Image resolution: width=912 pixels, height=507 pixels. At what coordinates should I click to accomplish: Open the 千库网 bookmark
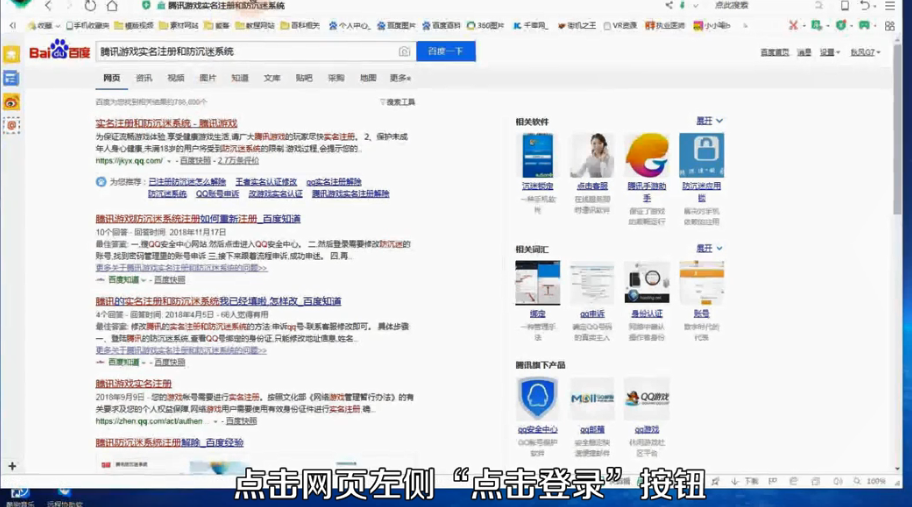point(530,26)
